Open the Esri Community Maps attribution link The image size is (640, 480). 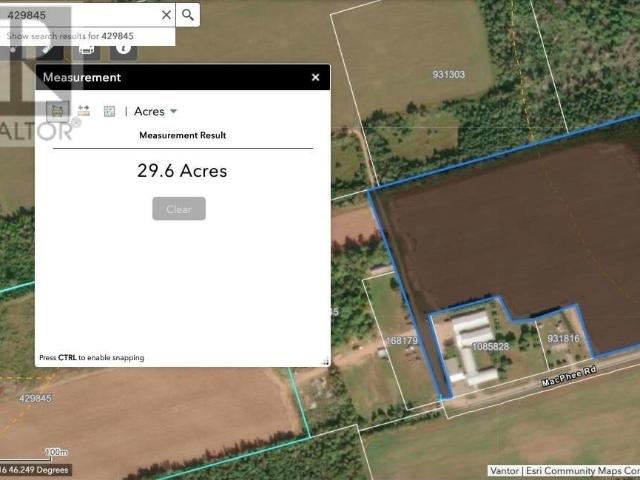point(583,471)
